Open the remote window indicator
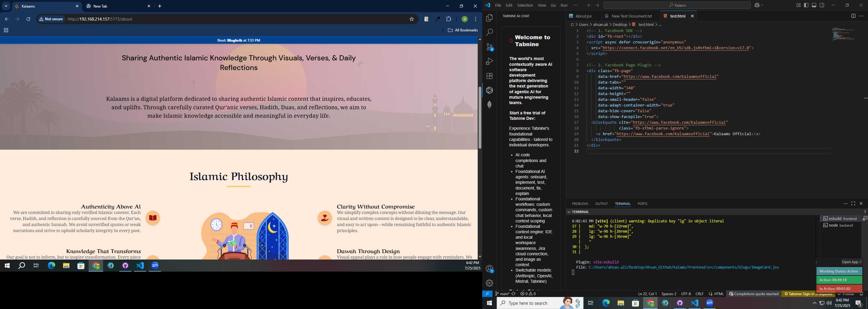 (487, 294)
